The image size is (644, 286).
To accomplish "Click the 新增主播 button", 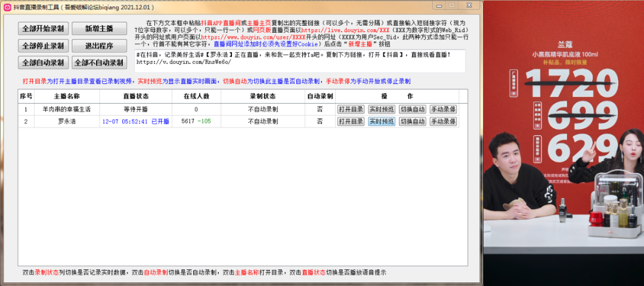I will (100, 29).
